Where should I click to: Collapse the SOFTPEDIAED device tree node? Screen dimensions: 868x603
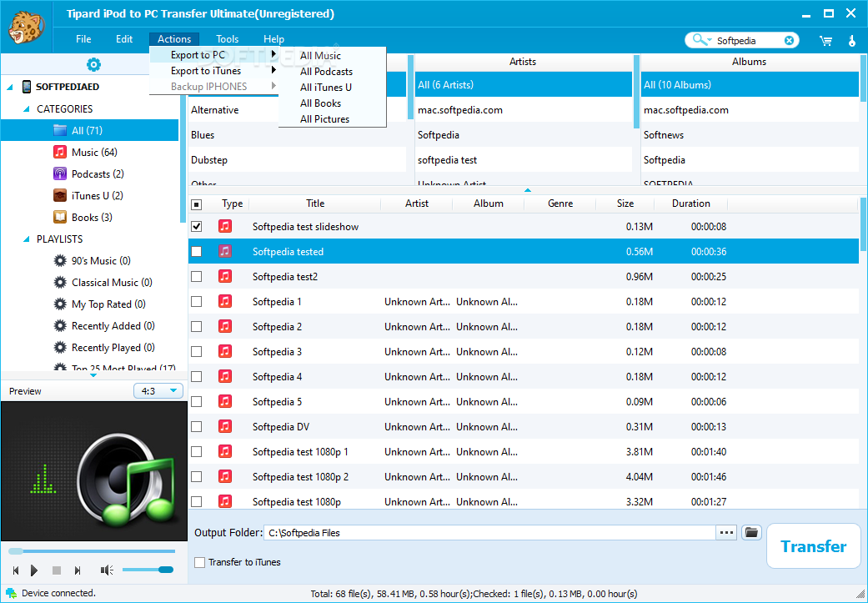(x=10, y=87)
